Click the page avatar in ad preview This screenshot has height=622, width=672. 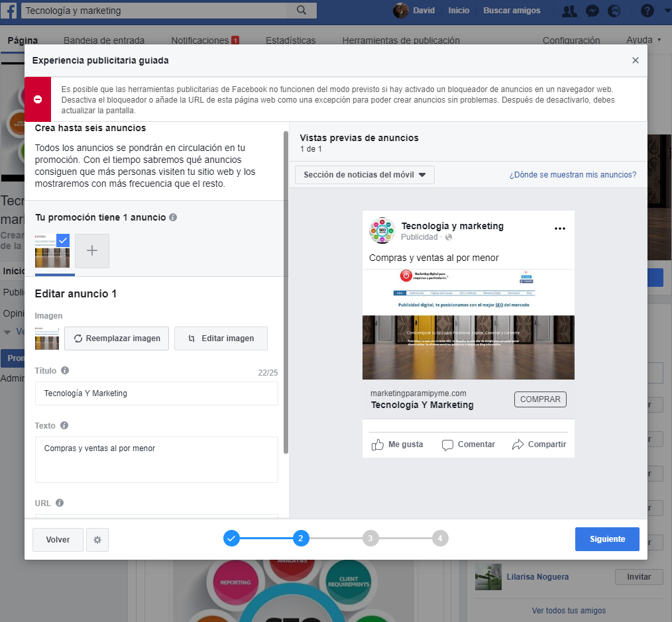click(382, 231)
